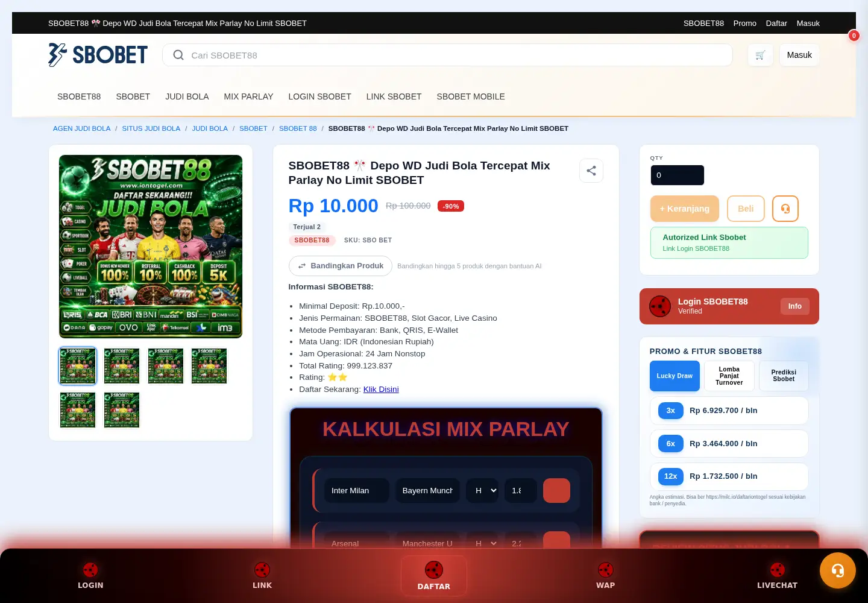868x603 pixels.
Task: Click the headset support icon button
Action: tap(785, 209)
